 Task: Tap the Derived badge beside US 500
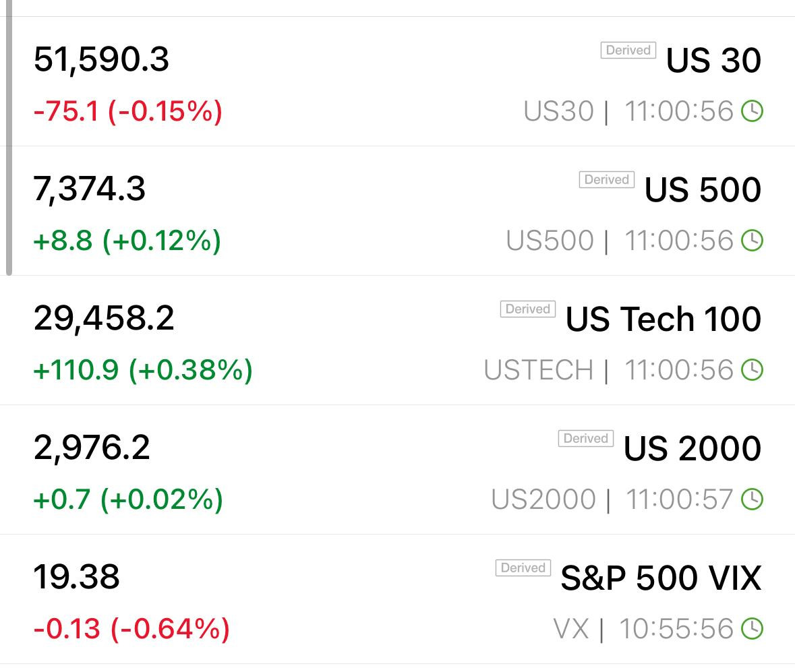click(606, 179)
